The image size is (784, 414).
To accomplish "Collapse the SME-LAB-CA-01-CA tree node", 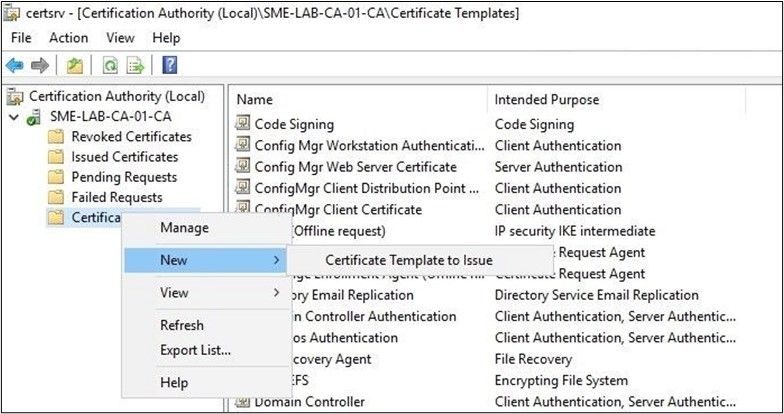I will pos(14,118).
